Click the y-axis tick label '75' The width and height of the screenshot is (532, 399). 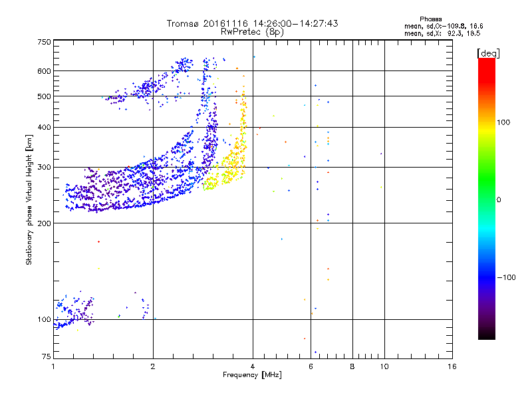(x=47, y=356)
